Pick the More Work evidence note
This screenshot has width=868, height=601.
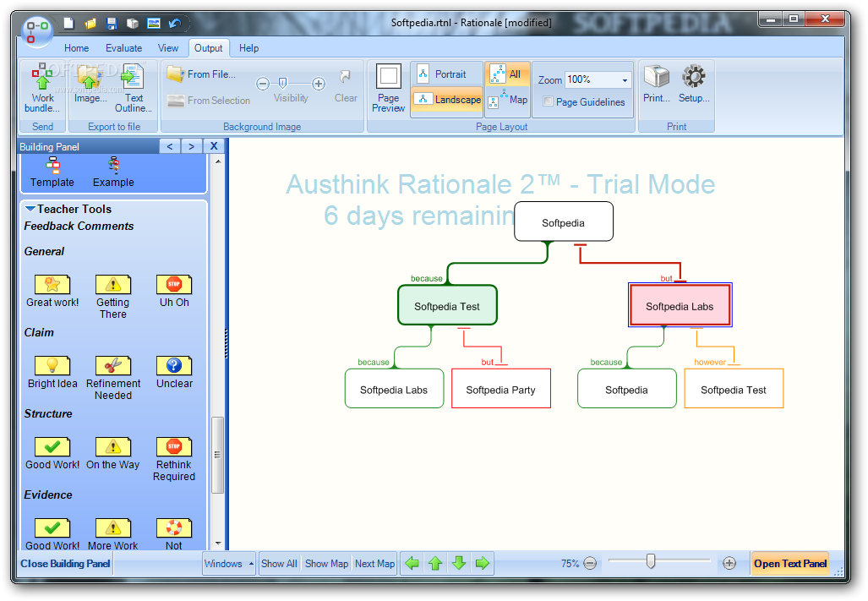(113, 534)
